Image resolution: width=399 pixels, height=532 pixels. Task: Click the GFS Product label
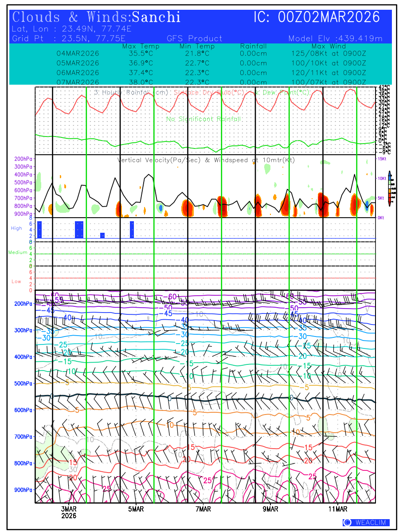pos(194,39)
